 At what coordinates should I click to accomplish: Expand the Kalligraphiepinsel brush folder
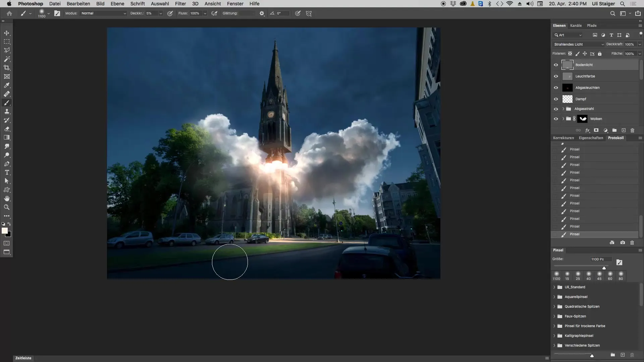[x=554, y=336]
